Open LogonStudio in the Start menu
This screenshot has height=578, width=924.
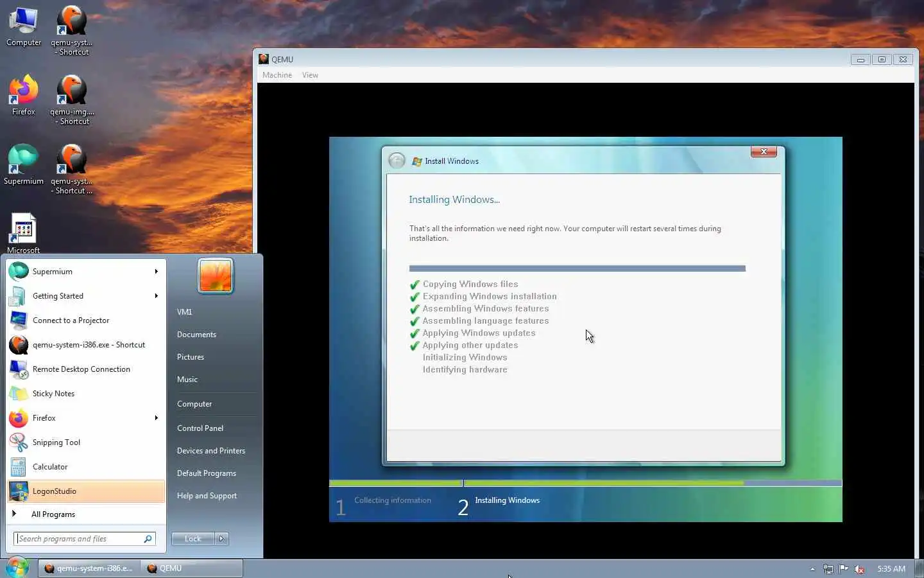(x=86, y=491)
